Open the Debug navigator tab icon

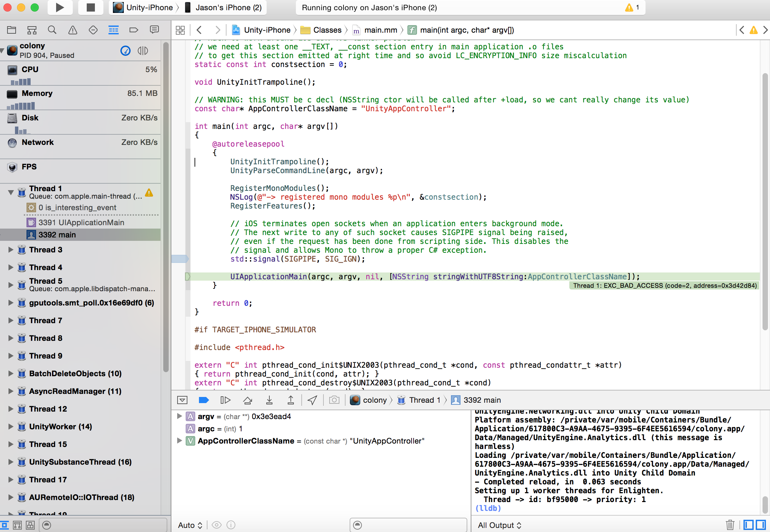(113, 30)
